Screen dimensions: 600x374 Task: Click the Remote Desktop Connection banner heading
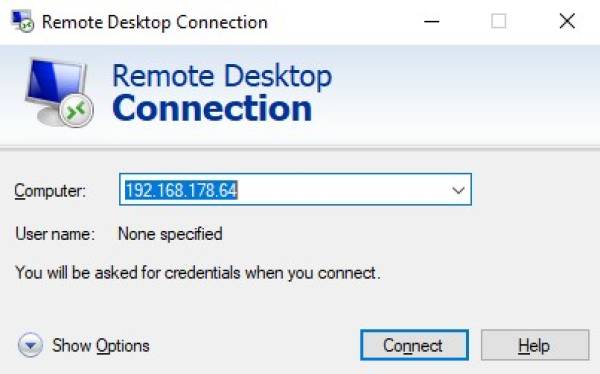click(x=222, y=93)
